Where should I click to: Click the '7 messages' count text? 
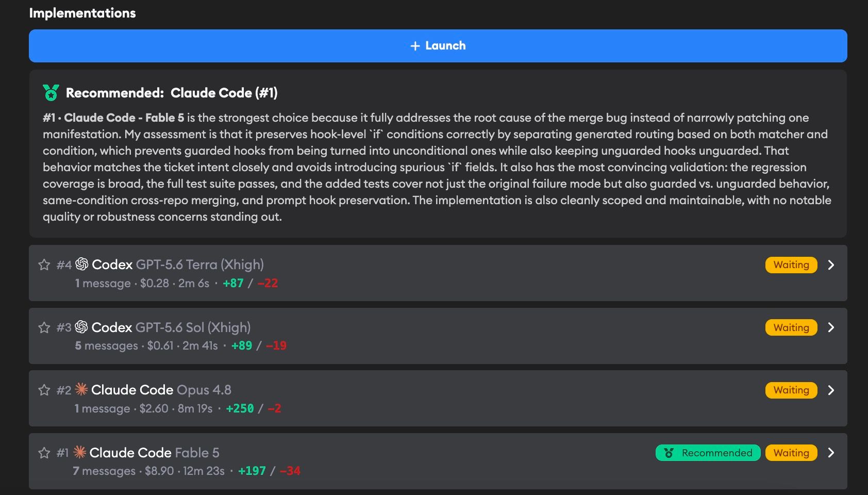[104, 471]
